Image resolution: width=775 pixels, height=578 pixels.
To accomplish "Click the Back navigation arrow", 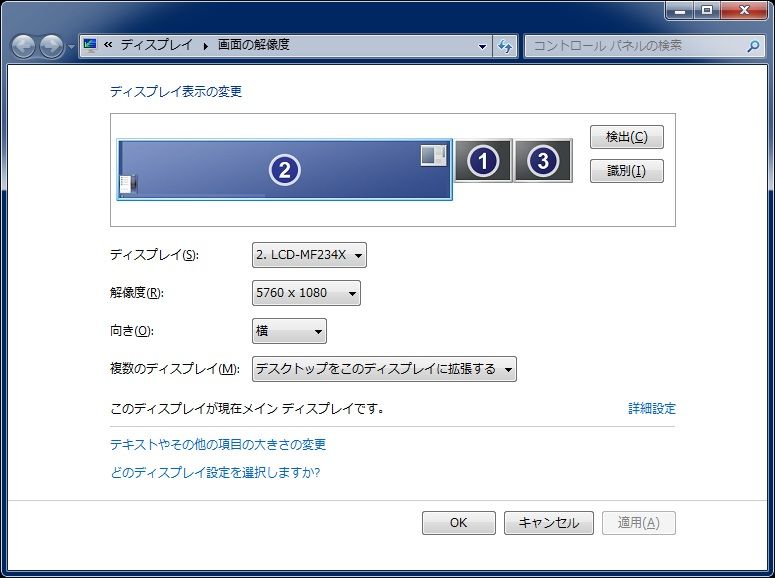I will click(x=24, y=46).
